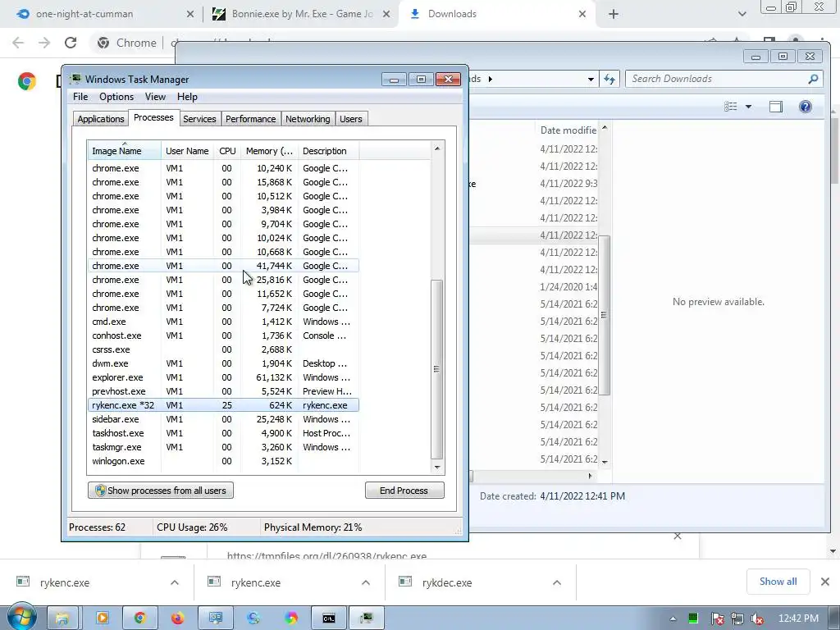Open Explorer help
The height and width of the screenshot is (630, 840).
806,107
